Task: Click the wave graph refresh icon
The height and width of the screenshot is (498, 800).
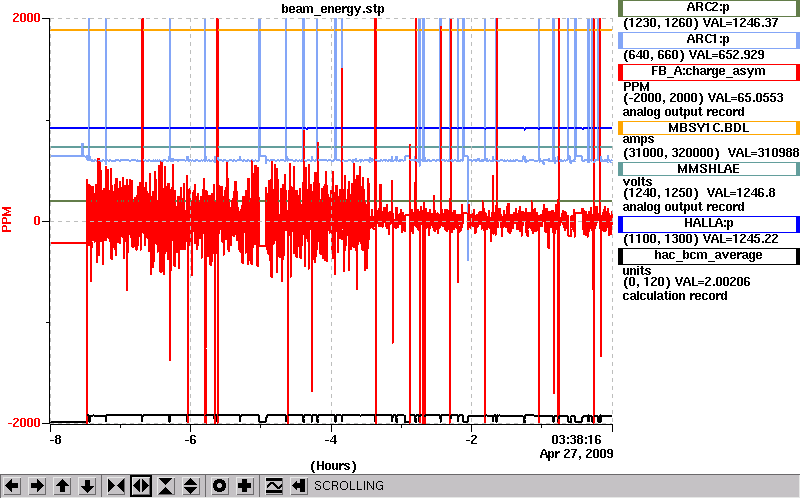Action: (273, 486)
